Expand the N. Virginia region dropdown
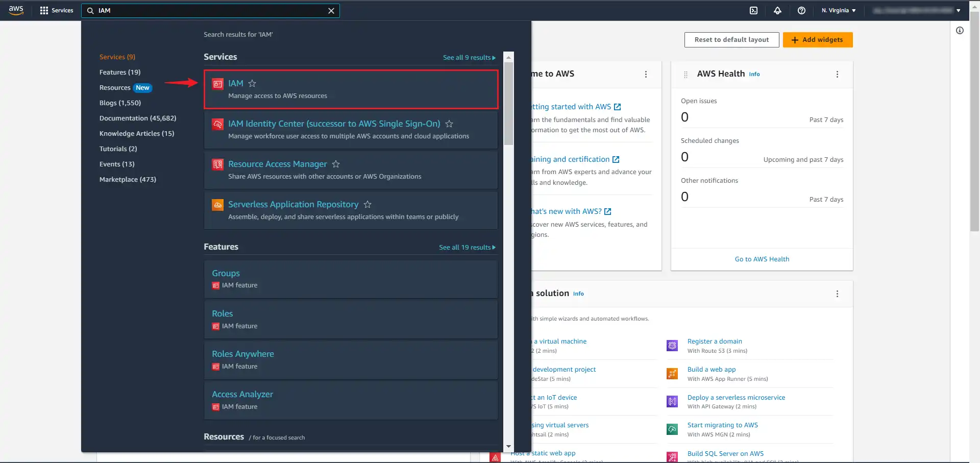Screen dimensions: 980x463 839,10
